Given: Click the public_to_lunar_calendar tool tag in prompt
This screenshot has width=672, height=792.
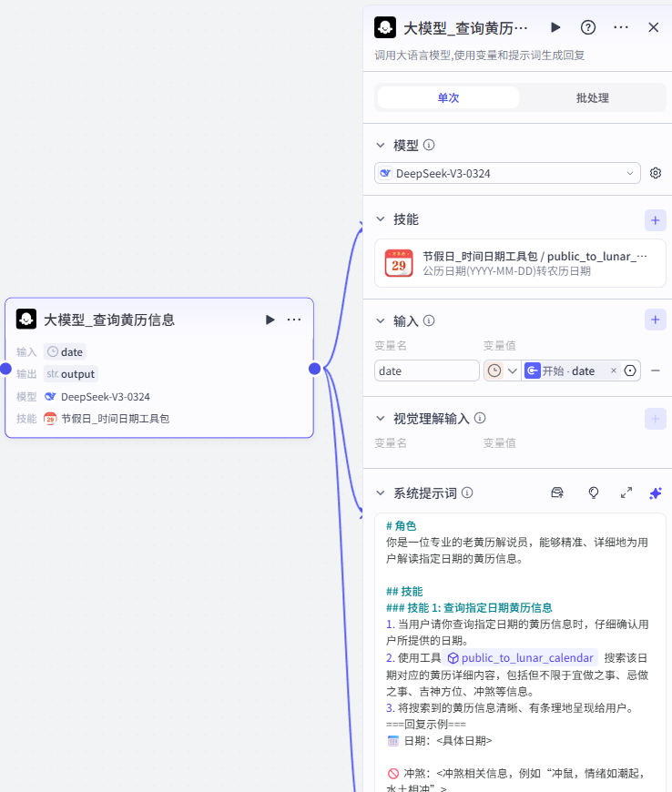Looking at the screenshot, I should coord(521,657).
